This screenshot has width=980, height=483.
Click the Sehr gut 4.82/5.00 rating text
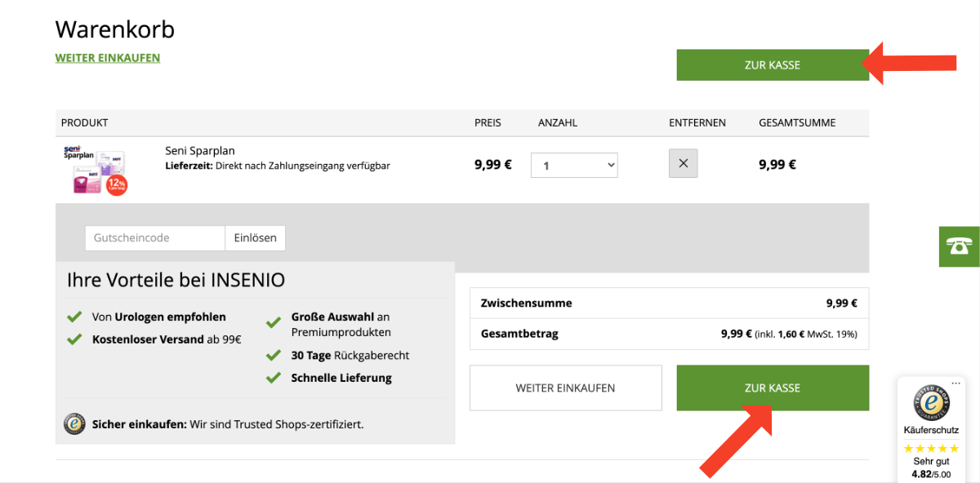pos(931,467)
